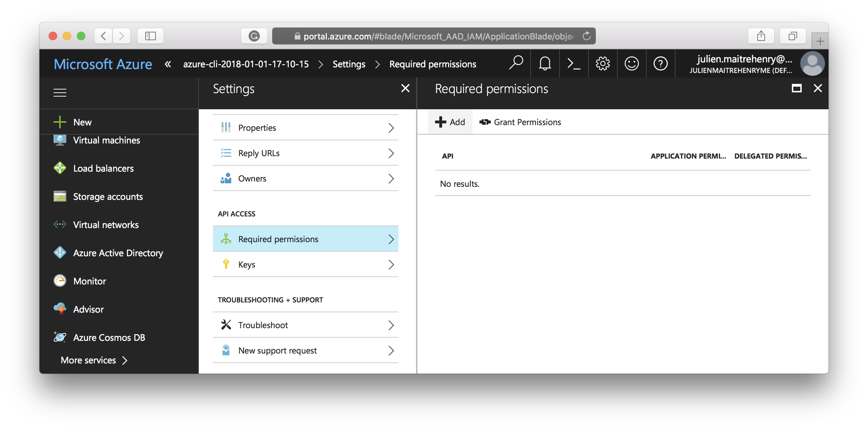Click the Keys yellow key icon
This screenshot has width=868, height=430.
(x=226, y=264)
